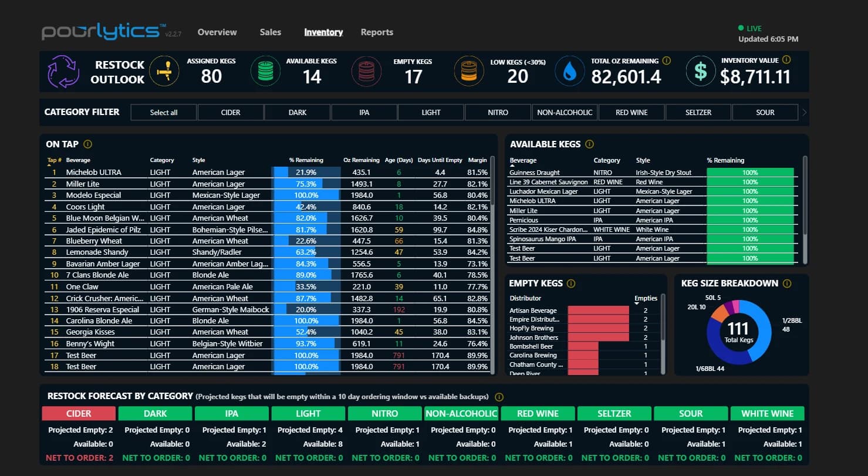The image size is (868, 476).
Task: Sort On Tap by % Remaining header
Action: coord(306,160)
